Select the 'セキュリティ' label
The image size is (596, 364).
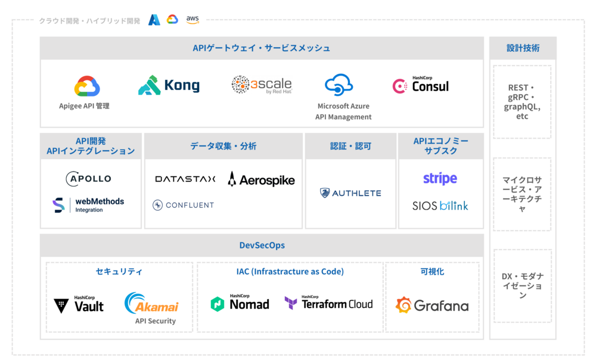pos(119,271)
